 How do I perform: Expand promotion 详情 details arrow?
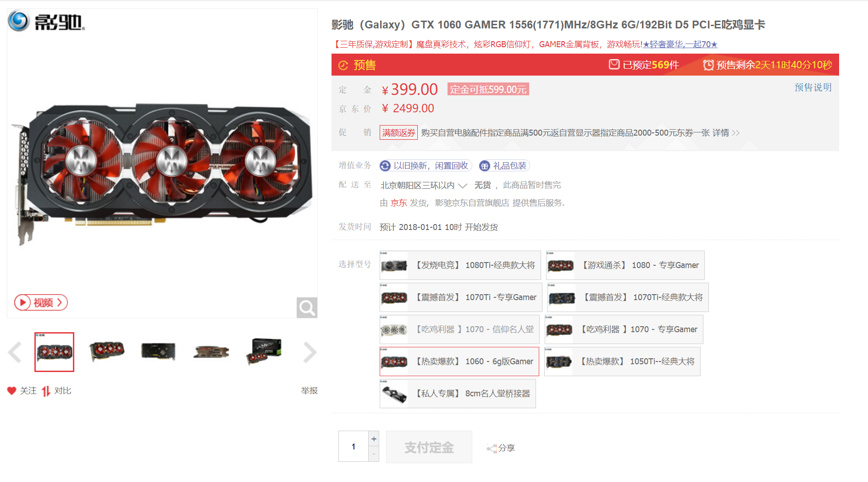click(726, 133)
